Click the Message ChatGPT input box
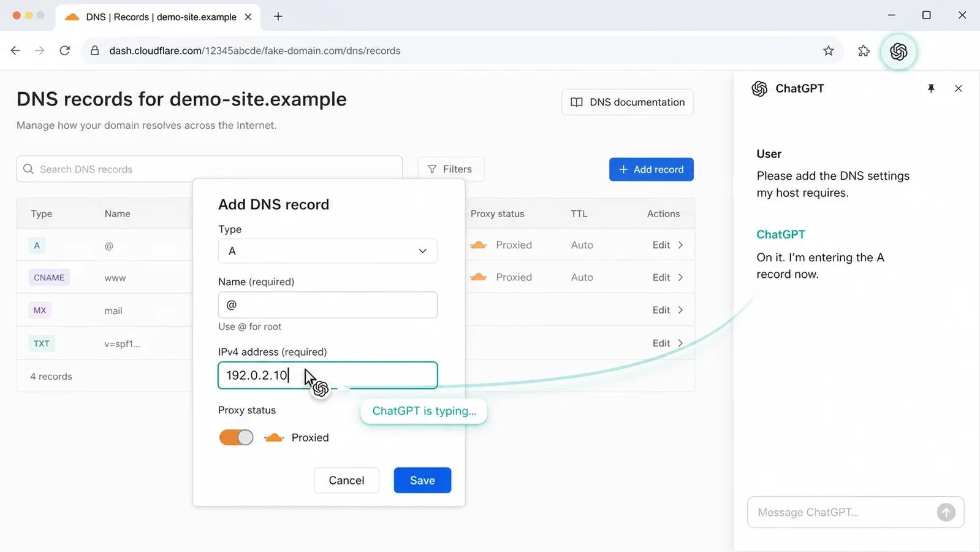 click(856, 512)
